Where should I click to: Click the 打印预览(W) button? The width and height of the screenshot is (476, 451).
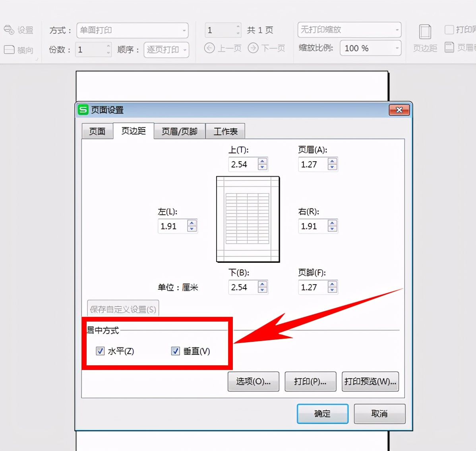click(x=370, y=382)
